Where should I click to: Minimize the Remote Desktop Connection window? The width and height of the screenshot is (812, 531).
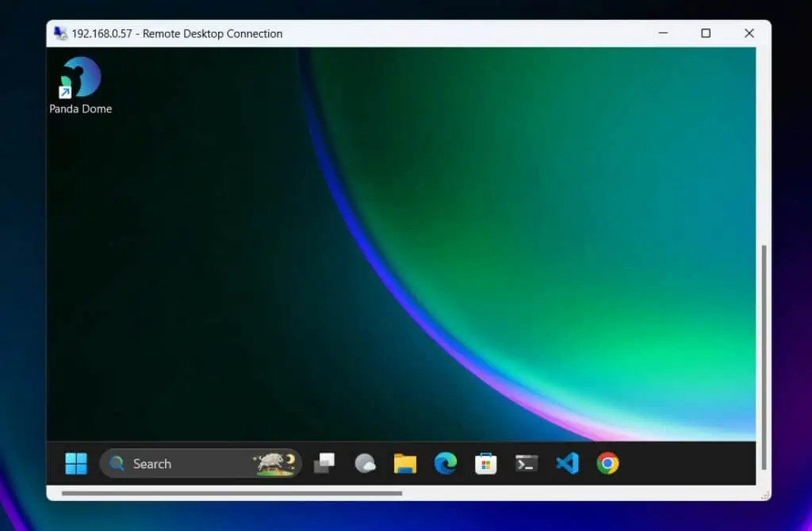(663, 33)
